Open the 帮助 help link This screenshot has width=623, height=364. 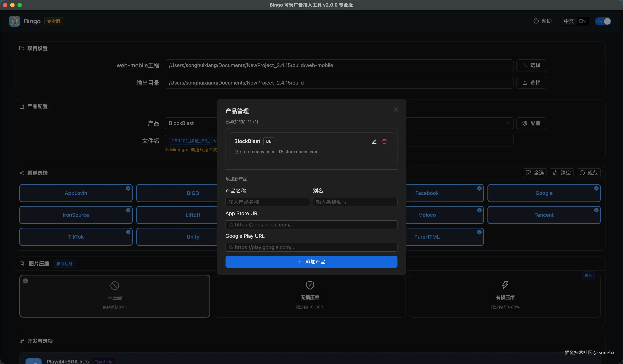543,21
